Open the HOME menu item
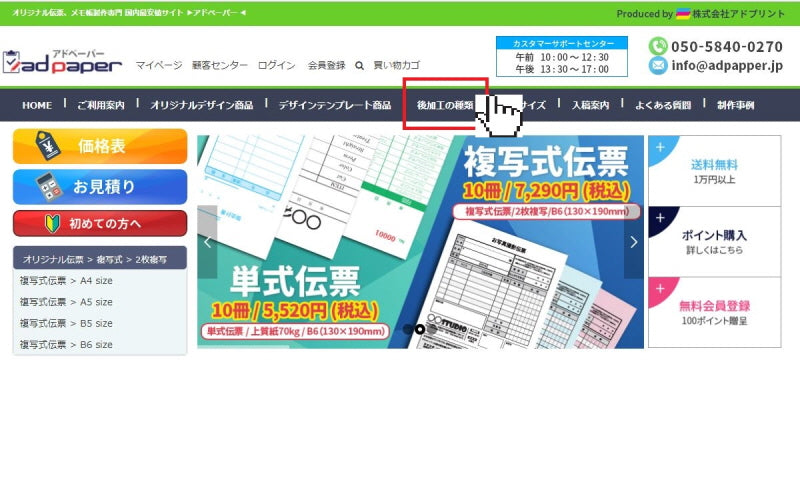800x480 pixels. pyautogui.click(x=37, y=105)
